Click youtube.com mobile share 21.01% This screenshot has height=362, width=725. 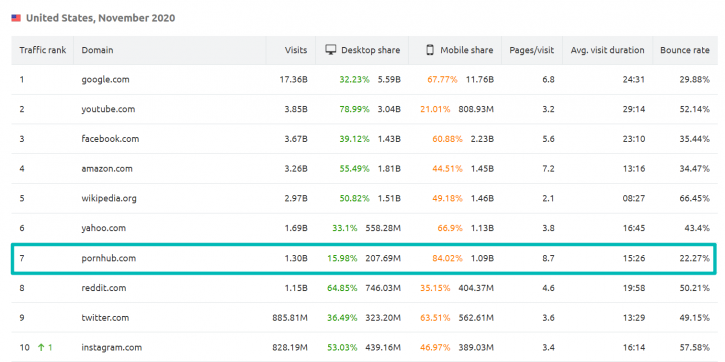[435, 109]
